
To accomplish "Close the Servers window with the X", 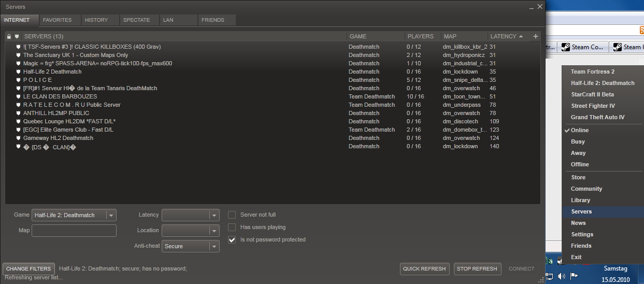I will pyautogui.click(x=540, y=7).
